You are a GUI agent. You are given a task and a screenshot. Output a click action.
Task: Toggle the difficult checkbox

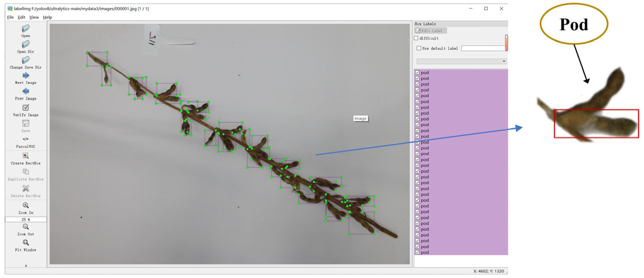click(x=416, y=38)
